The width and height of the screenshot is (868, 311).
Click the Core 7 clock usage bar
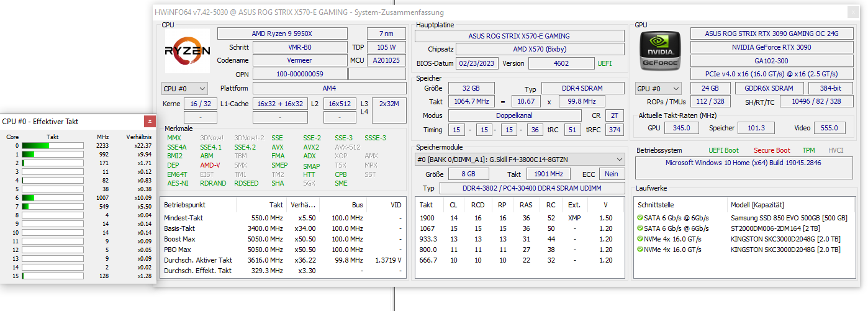53,206
